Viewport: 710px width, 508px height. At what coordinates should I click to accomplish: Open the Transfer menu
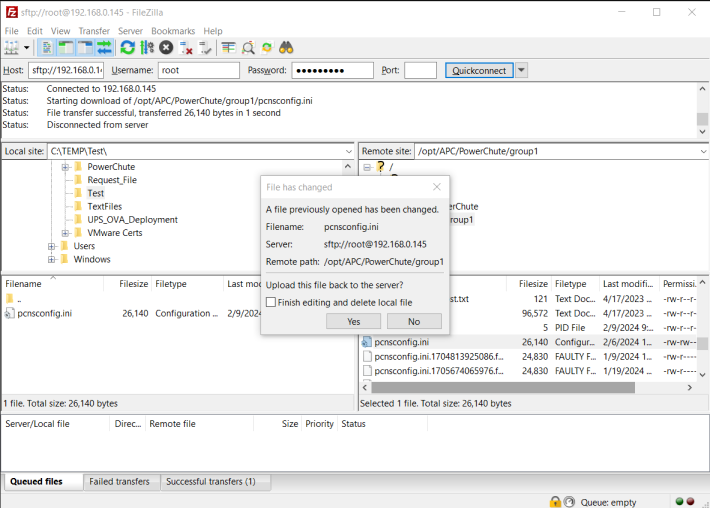(94, 31)
